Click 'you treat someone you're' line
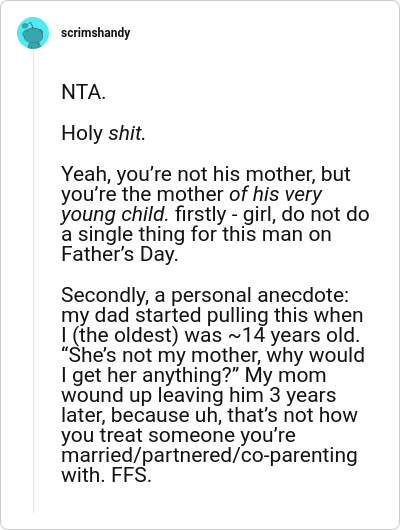The width and height of the screenshot is (400, 530). point(178,435)
